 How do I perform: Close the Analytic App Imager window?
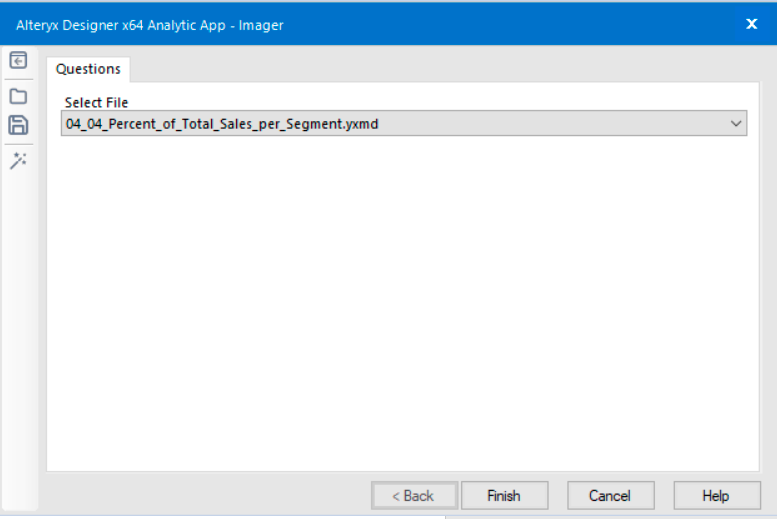pyautogui.click(x=752, y=24)
